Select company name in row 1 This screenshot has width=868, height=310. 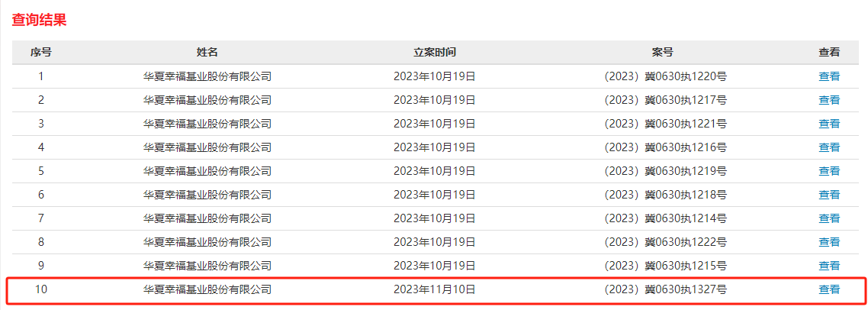pos(207,76)
